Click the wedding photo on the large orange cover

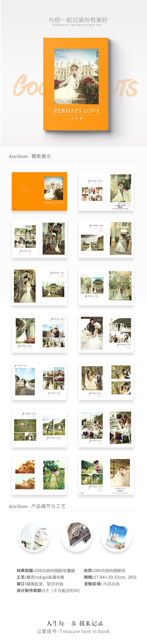[x=76, y=76]
